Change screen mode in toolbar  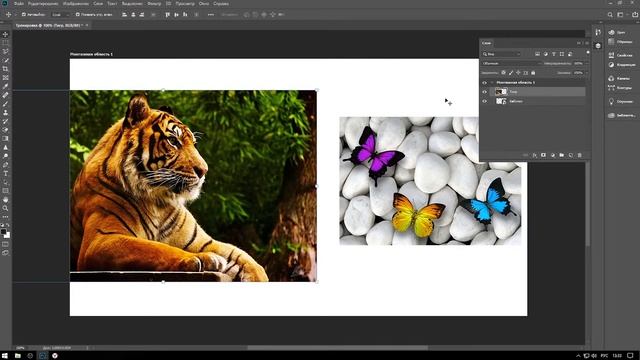pyautogui.click(x=5, y=253)
